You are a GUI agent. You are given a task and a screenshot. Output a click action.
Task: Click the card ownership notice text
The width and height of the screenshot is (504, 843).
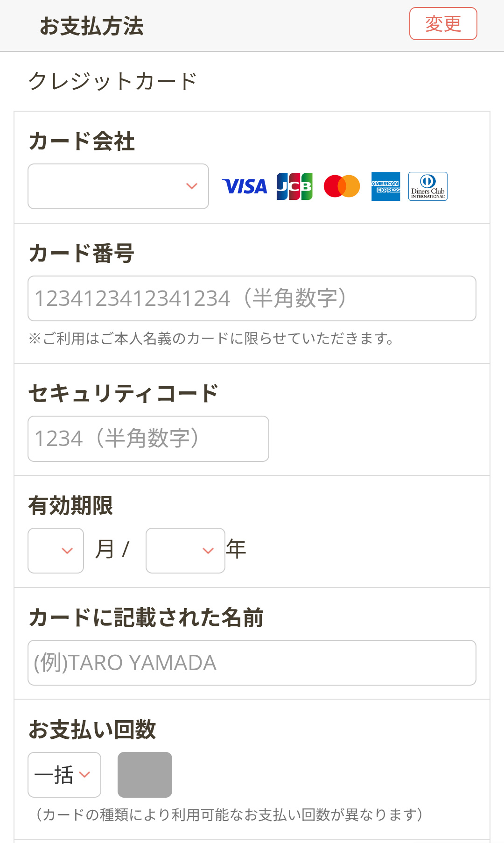coord(211,339)
